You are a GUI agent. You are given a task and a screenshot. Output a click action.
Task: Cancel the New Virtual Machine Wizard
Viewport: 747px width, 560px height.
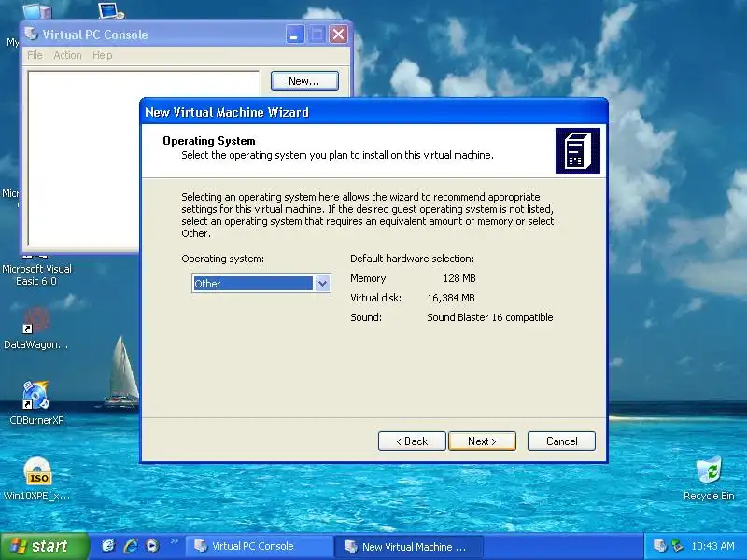coord(561,441)
